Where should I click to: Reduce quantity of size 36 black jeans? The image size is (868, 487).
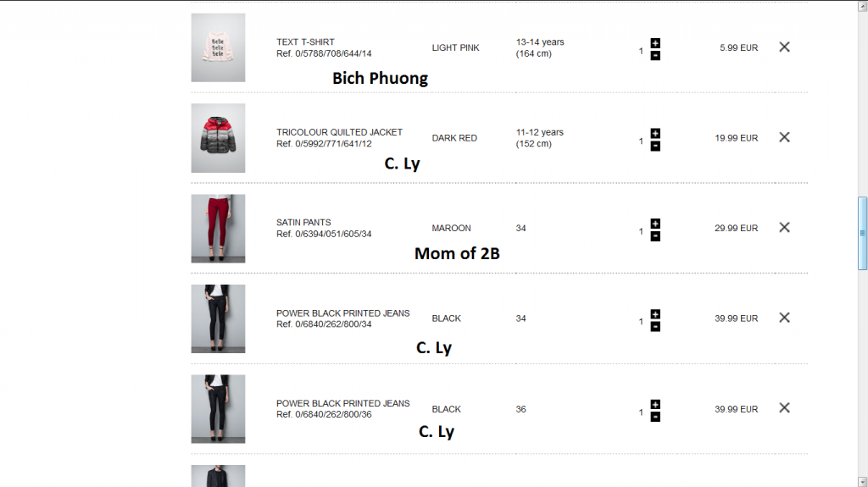655,417
